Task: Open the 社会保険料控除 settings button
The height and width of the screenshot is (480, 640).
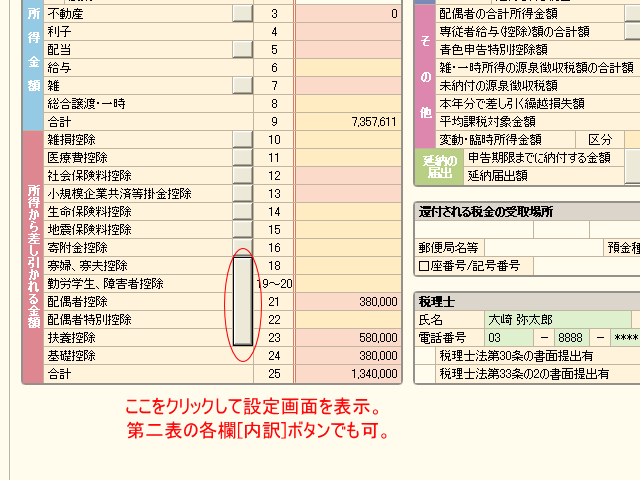Action: 242,176
